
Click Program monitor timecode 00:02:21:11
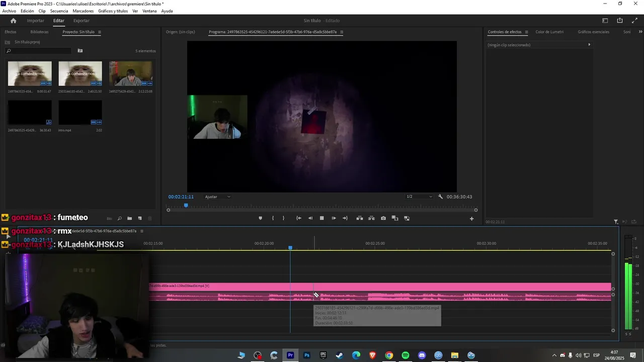(181, 197)
